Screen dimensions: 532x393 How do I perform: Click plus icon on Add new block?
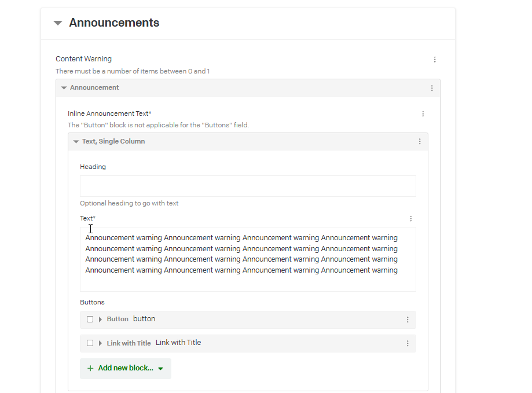click(x=90, y=368)
